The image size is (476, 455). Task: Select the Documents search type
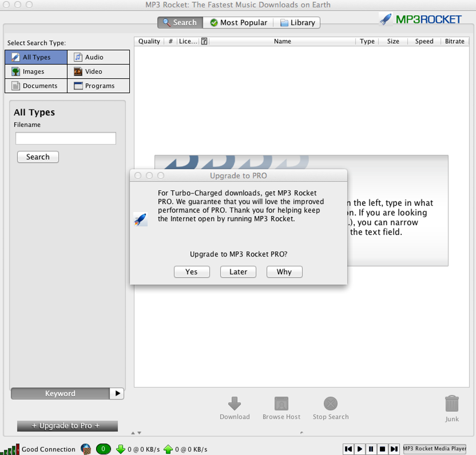pyautogui.click(x=36, y=86)
